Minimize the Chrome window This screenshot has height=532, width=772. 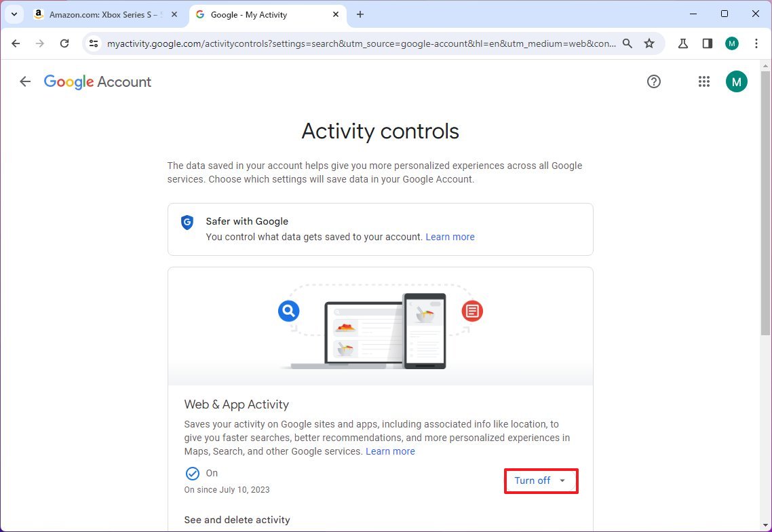click(693, 14)
